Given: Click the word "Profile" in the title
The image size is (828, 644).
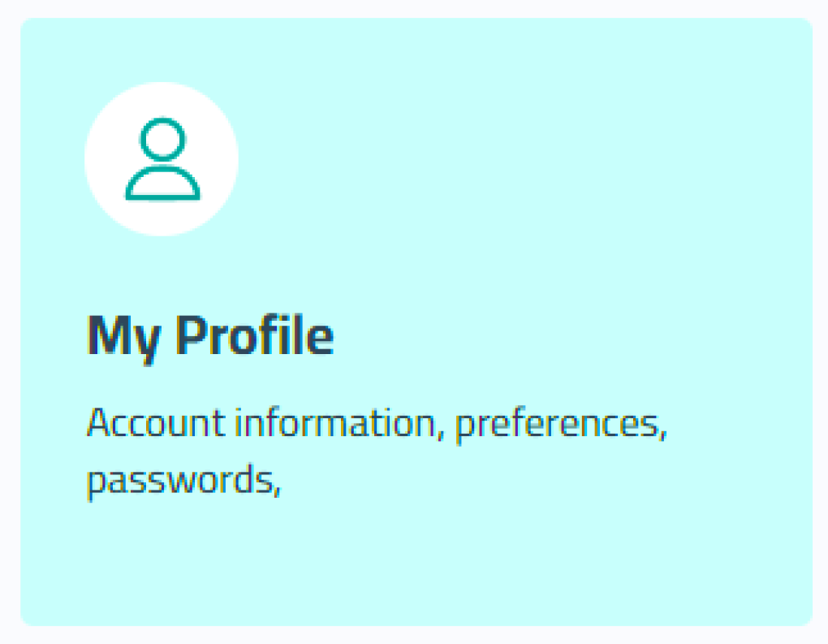Looking at the screenshot, I should pos(255,335).
